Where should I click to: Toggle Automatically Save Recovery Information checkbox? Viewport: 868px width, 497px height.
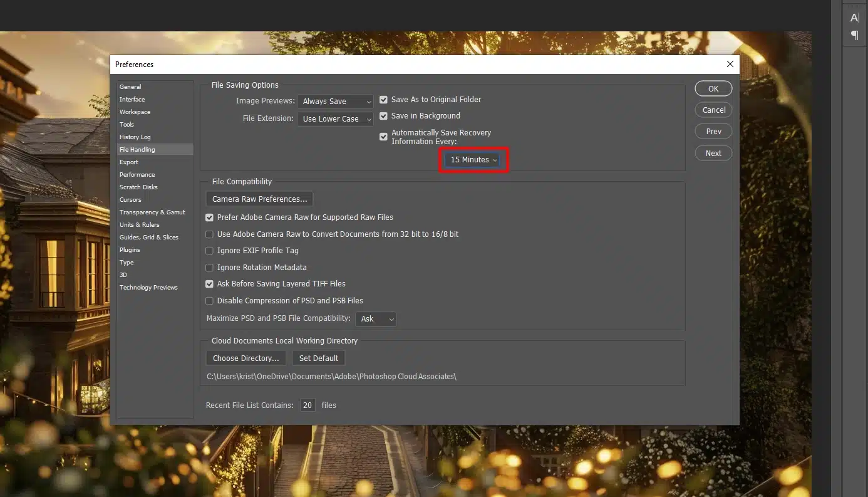pos(383,137)
